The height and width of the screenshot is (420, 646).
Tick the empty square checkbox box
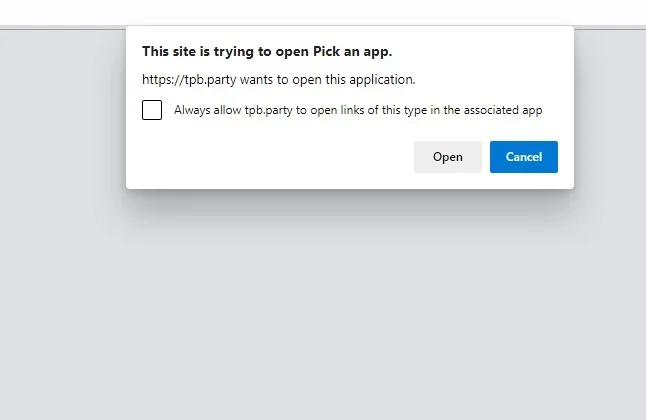pos(152,110)
